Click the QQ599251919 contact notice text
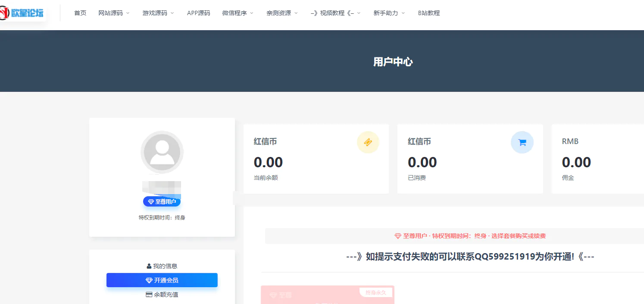Viewport: 644px width, 304px height. coord(470,257)
